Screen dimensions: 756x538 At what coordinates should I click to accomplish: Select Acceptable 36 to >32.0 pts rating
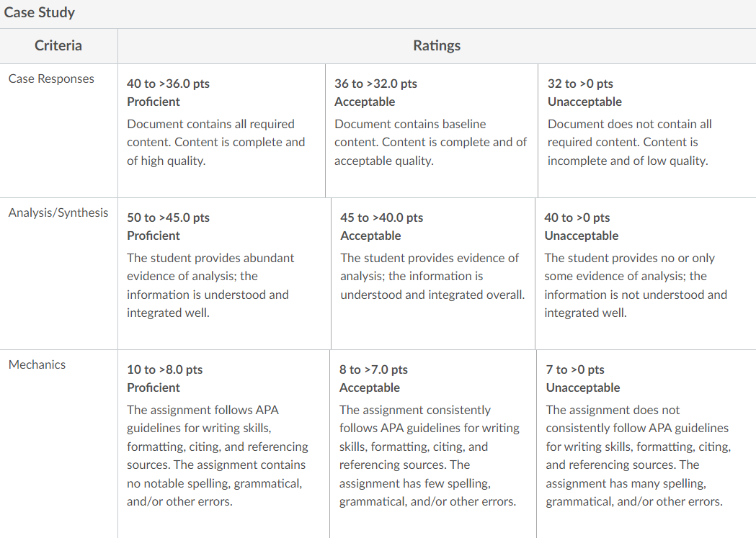tap(432, 130)
